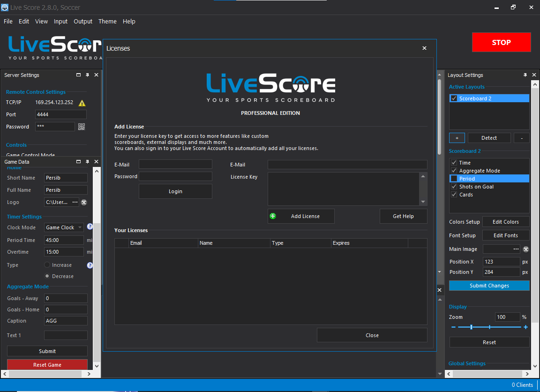Clear the Main Image path icon
540x392 pixels.
click(x=526, y=249)
